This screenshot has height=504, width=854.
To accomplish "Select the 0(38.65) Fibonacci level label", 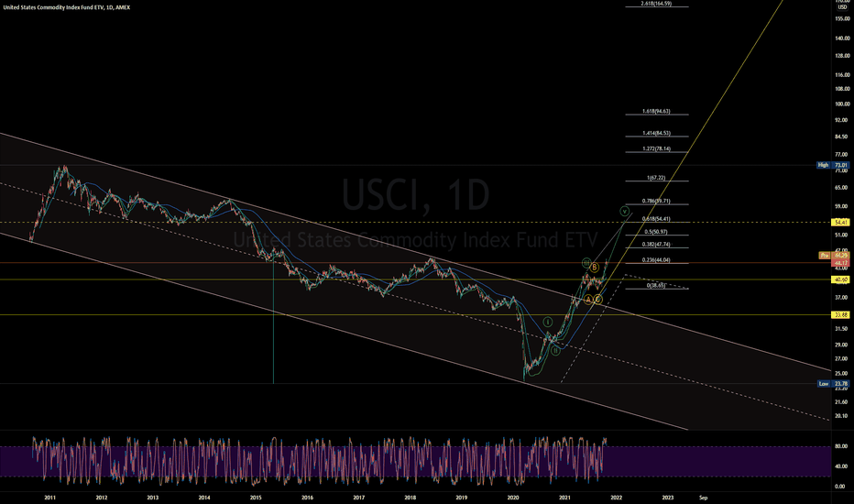I will tap(656, 286).
